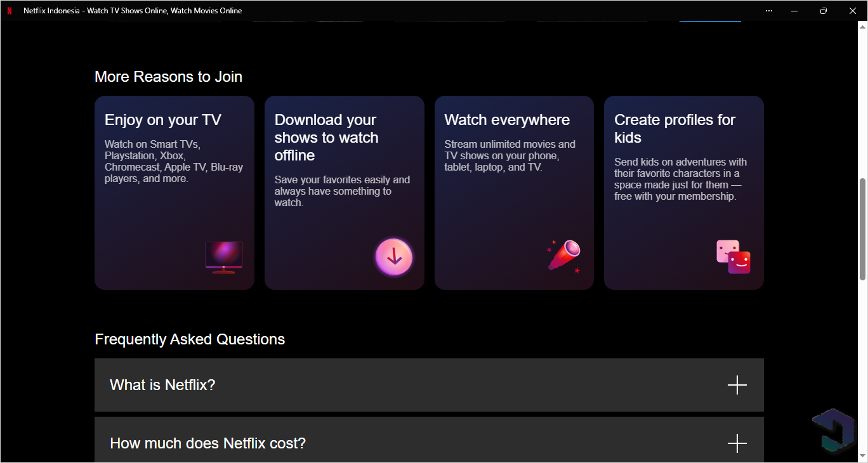This screenshot has width=868, height=463.
Task: Click the plus icon beside What is Netflix?
Action: tap(737, 385)
